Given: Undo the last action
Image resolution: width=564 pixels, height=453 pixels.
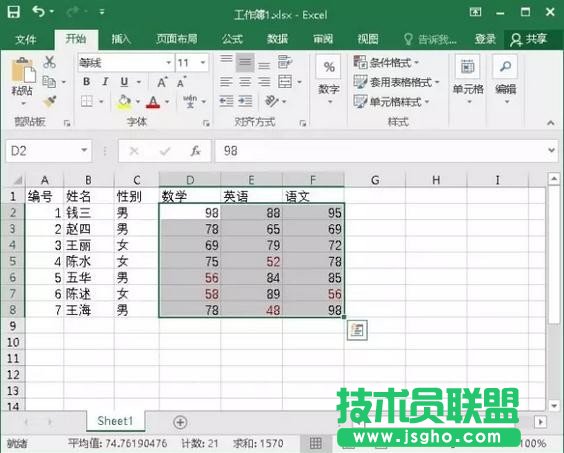Looking at the screenshot, I should tap(38, 12).
